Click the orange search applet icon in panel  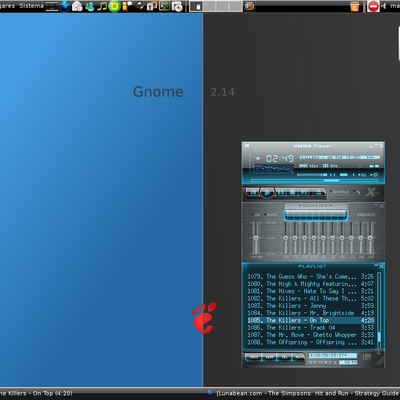pyautogui.click(x=355, y=6)
